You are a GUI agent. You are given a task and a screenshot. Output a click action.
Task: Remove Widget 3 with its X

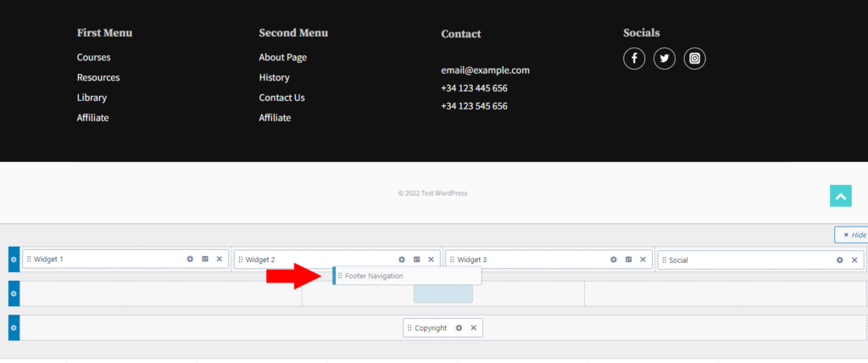643,260
